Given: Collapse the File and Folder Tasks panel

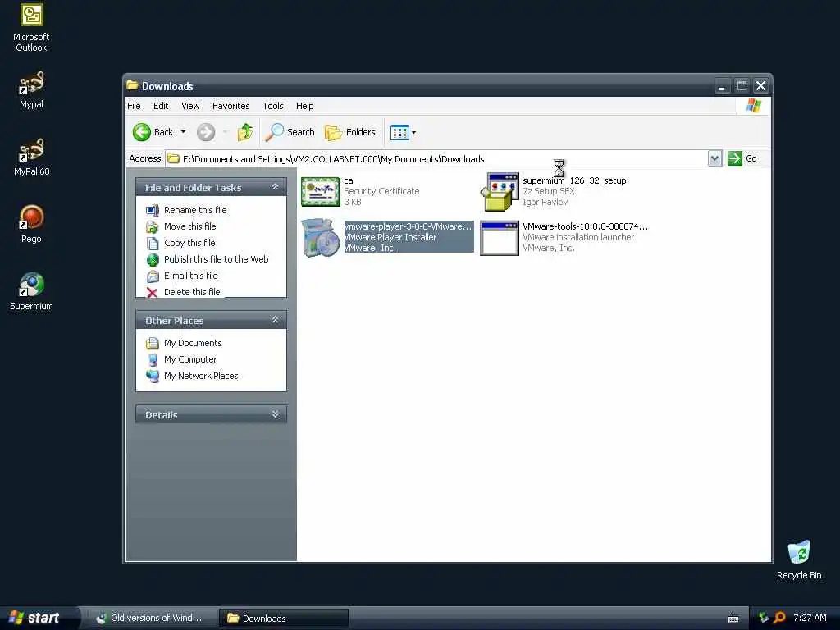Looking at the screenshot, I should (276, 187).
